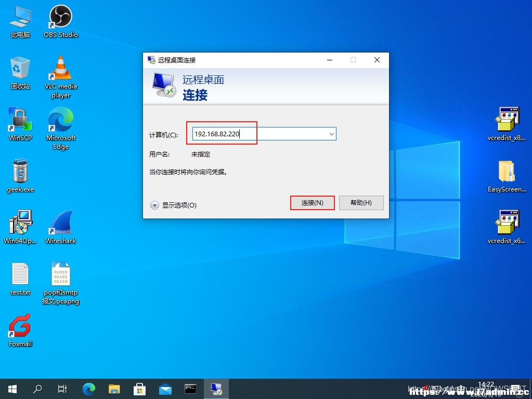Open the OBS Studio desktop shortcut
The width and height of the screenshot is (532, 399).
[61, 21]
